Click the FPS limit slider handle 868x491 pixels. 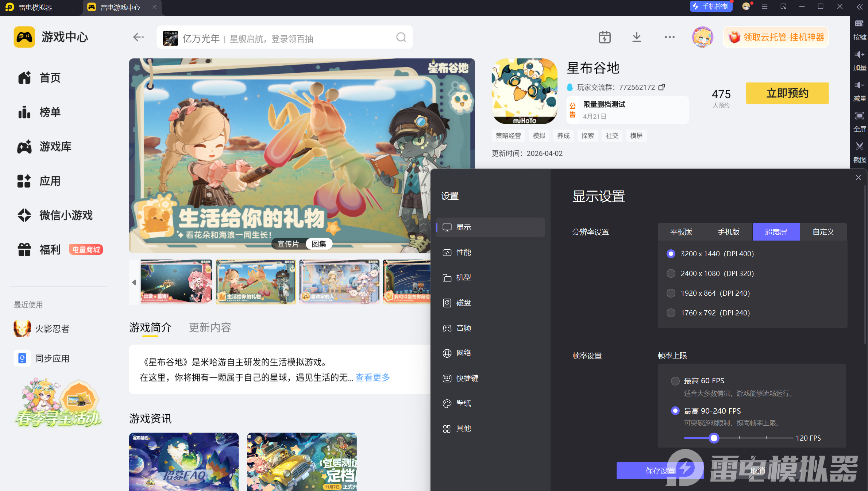click(x=714, y=438)
